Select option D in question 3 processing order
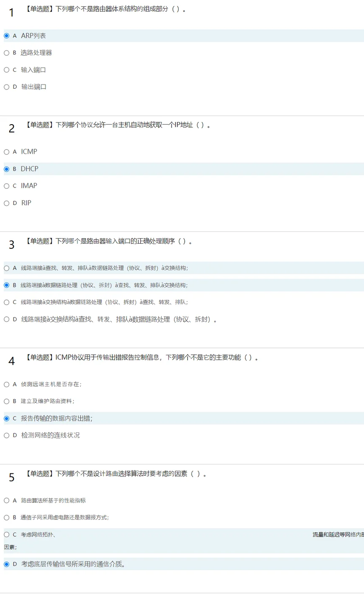The height and width of the screenshot is (595, 364). click(x=6, y=319)
